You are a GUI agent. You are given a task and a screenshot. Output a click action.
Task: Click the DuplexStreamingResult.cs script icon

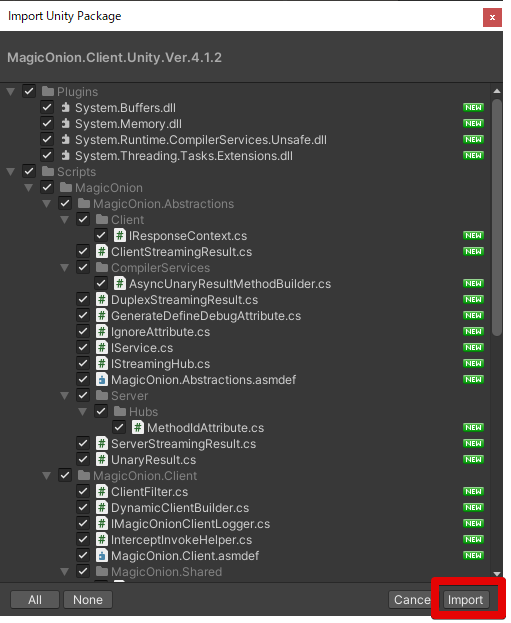pyautogui.click(x=102, y=300)
